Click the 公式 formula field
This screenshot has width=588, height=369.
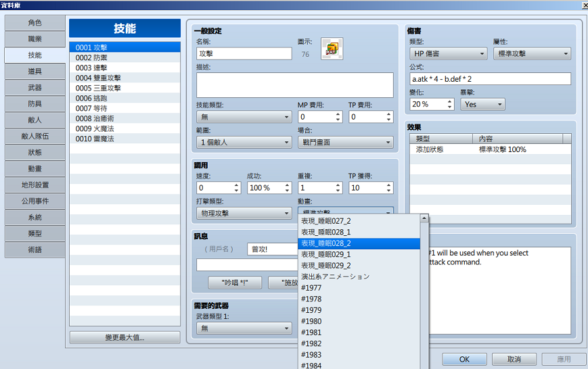point(490,79)
